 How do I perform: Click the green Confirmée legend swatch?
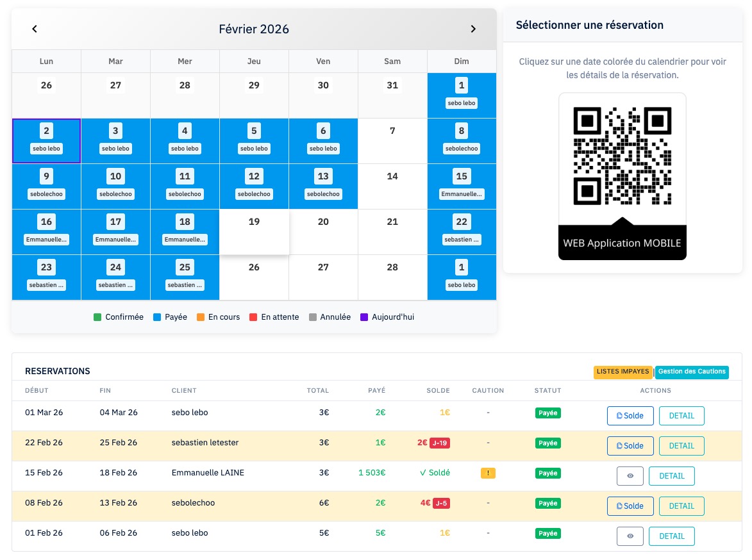(97, 317)
